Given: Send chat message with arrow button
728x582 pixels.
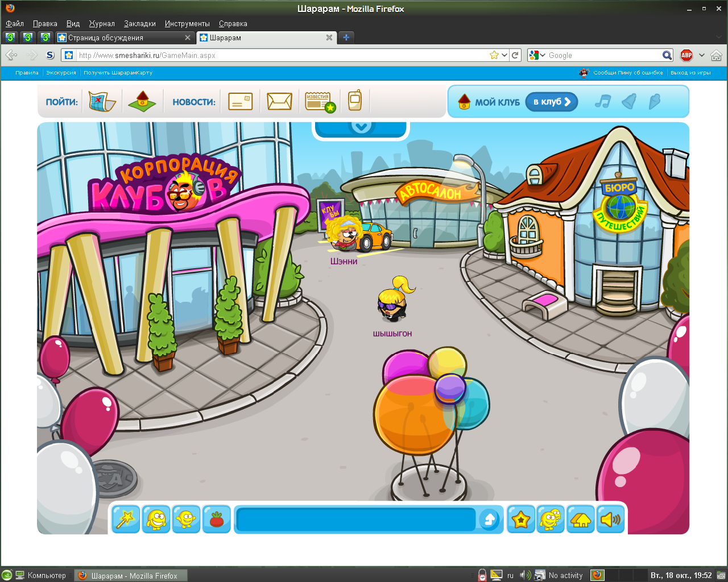Looking at the screenshot, I should pyautogui.click(x=489, y=519).
